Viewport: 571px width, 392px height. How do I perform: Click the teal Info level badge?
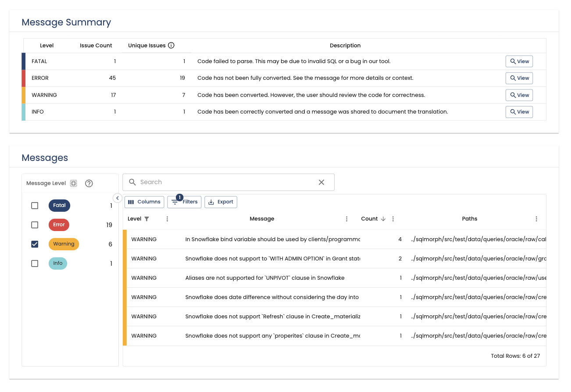pos(58,264)
